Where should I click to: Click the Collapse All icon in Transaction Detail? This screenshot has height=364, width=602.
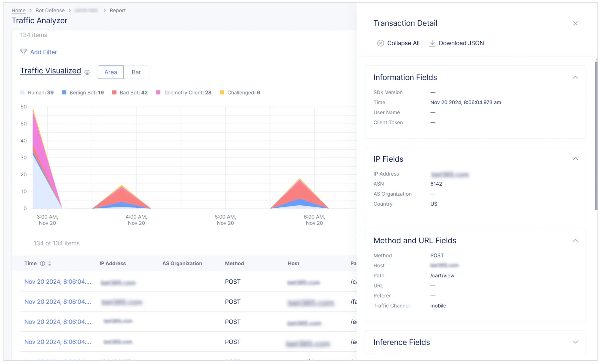click(380, 43)
